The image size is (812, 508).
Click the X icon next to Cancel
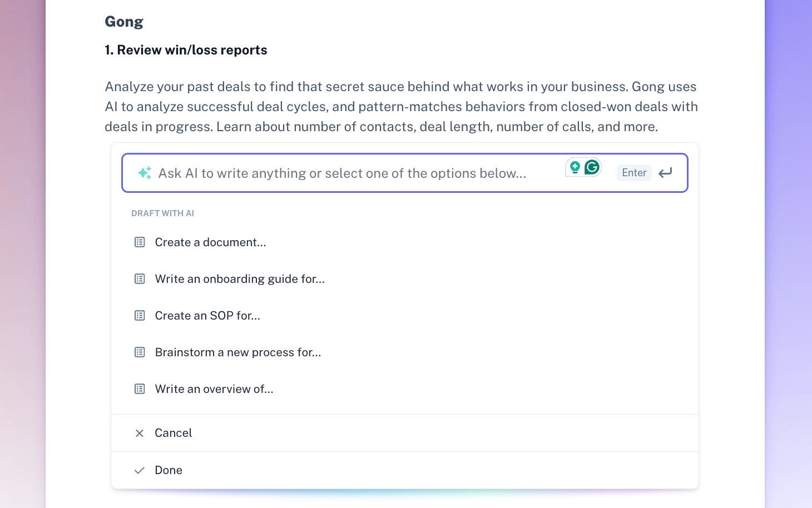click(140, 433)
